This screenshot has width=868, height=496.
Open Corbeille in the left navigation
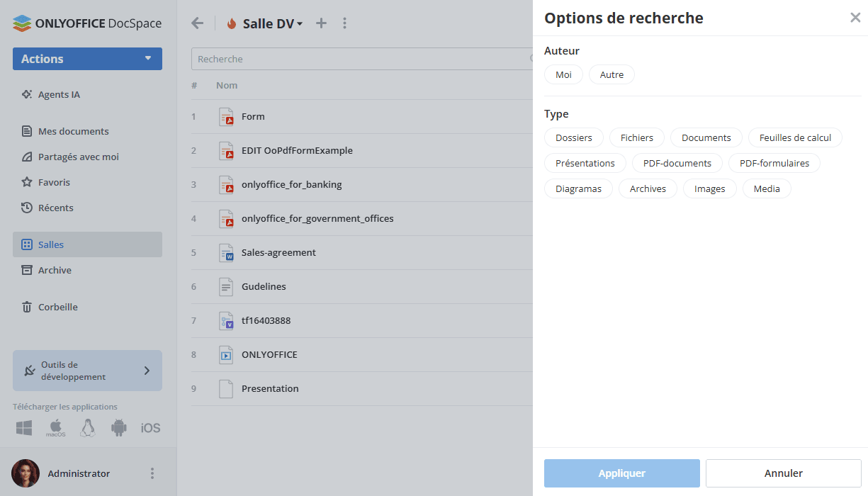tap(57, 307)
